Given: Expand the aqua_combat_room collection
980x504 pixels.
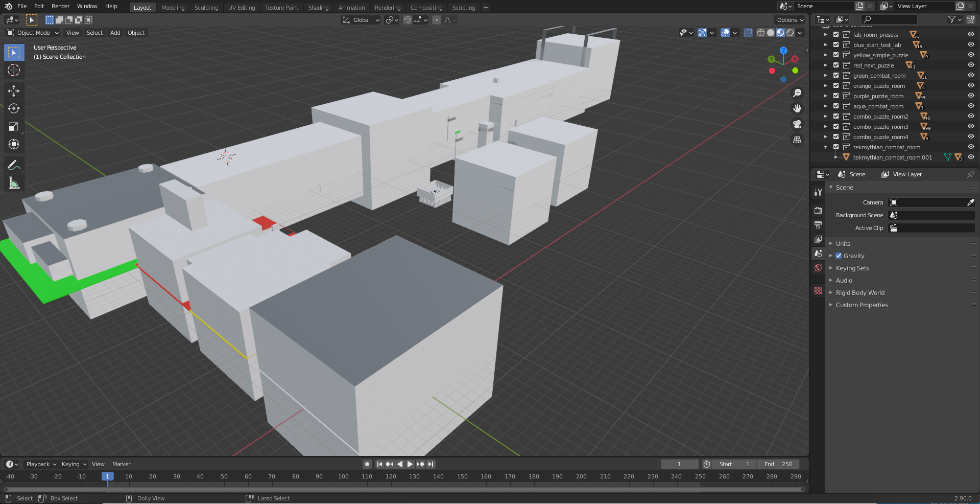Looking at the screenshot, I should (x=825, y=106).
